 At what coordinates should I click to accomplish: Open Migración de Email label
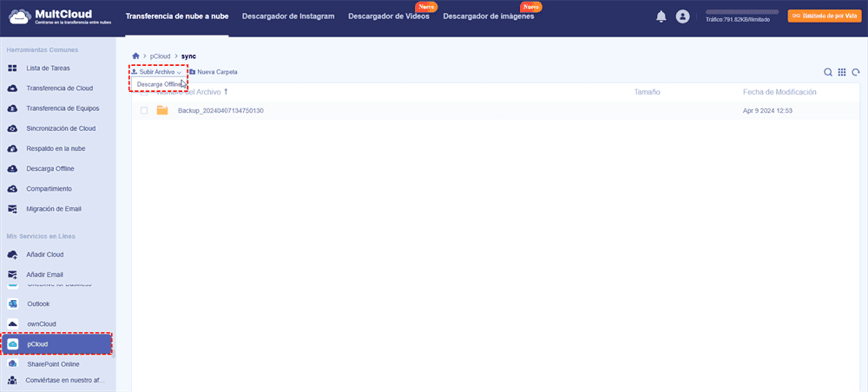tap(54, 209)
